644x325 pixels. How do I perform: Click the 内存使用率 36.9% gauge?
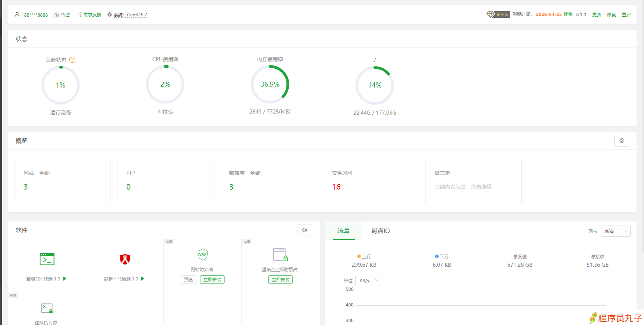(x=270, y=85)
